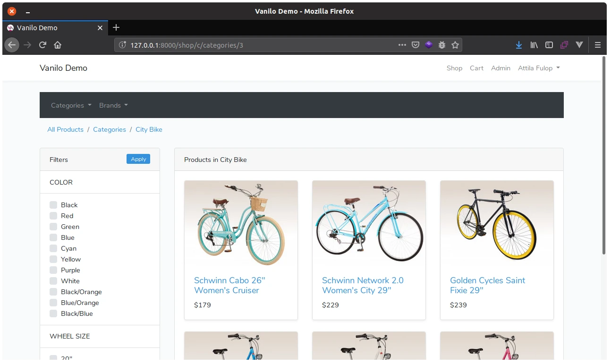Go back using the browser back arrow

[12, 45]
